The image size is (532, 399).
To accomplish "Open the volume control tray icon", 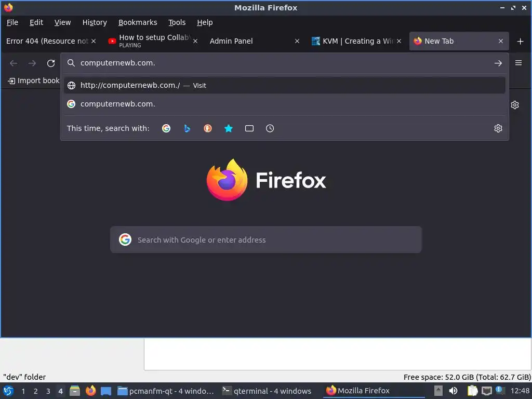I will tap(453, 391).
